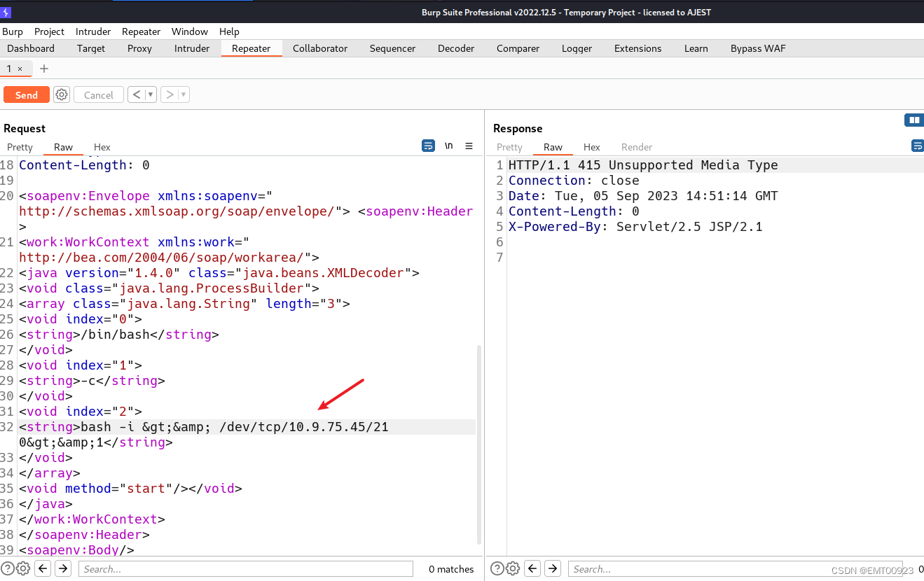924x581 pixels.
Task: Close Repeater tab 1
Action: pos(20,69)
